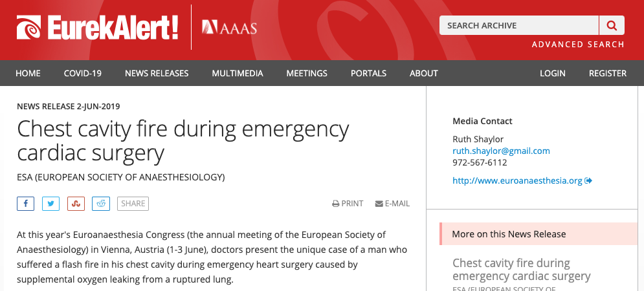Image resolution: width=644 pixels, height=291 pixels.
Task: Go to the COVID-19 section
Action: 83,73
